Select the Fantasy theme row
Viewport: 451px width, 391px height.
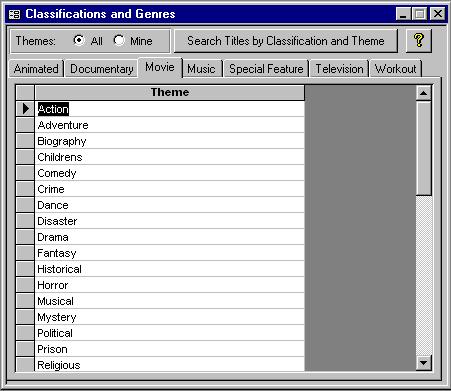(170, 253)
